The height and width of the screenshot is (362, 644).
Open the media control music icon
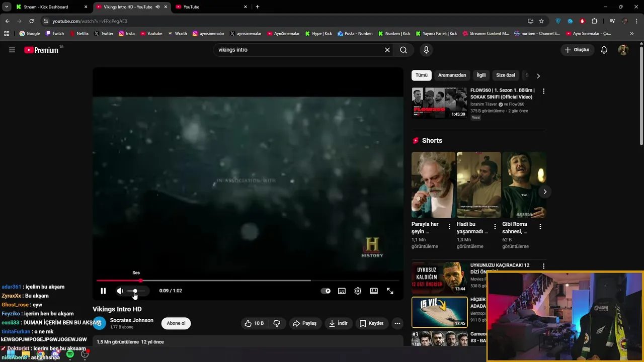click(x=612, y=21)
